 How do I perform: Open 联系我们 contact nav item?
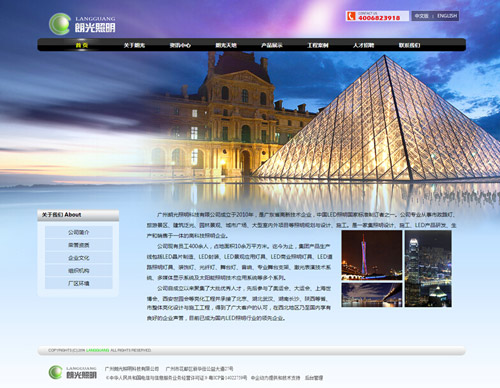coord(409,45)
